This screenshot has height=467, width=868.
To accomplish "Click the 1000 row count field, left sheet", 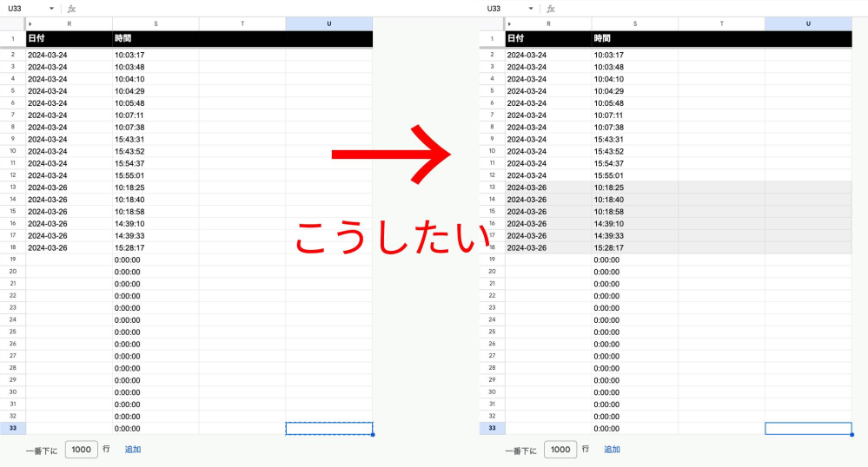I will click(x=81, y=450).
